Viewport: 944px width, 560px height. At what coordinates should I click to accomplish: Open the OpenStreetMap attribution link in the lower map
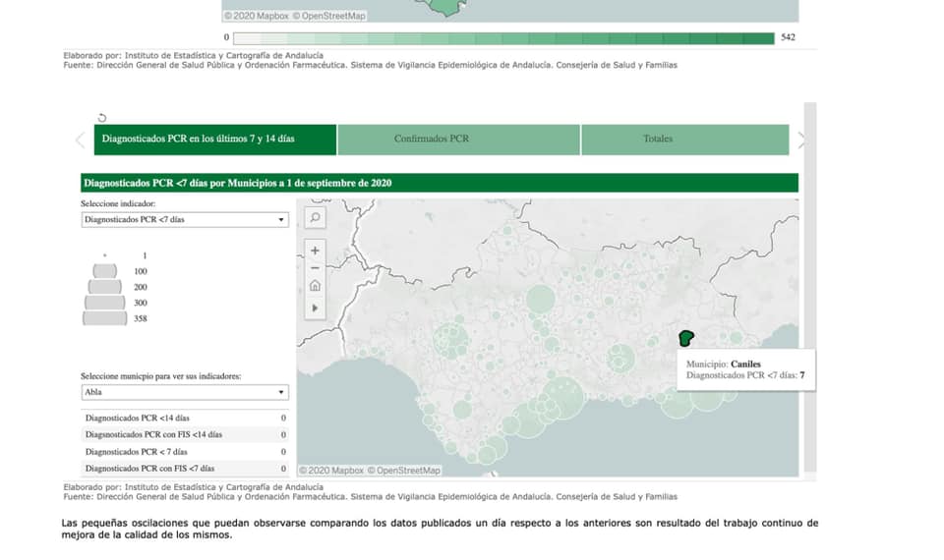coord(408,471)
